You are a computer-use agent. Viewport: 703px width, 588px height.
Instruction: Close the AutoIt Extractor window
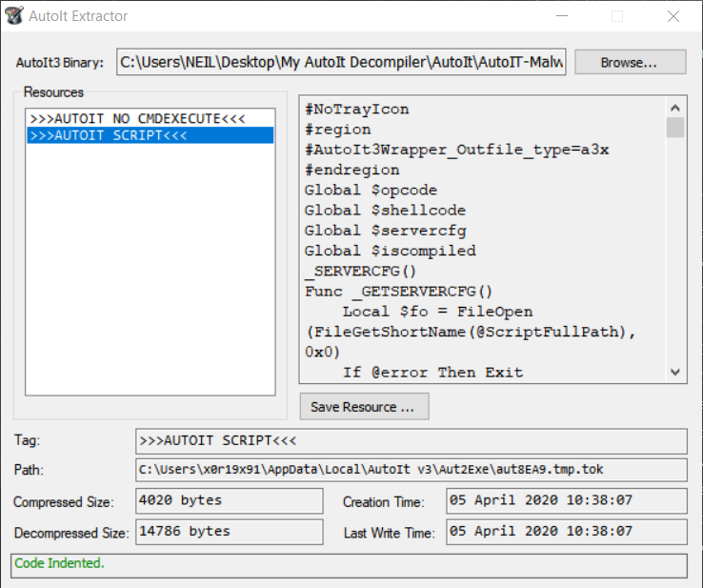(x=673, y=16)
